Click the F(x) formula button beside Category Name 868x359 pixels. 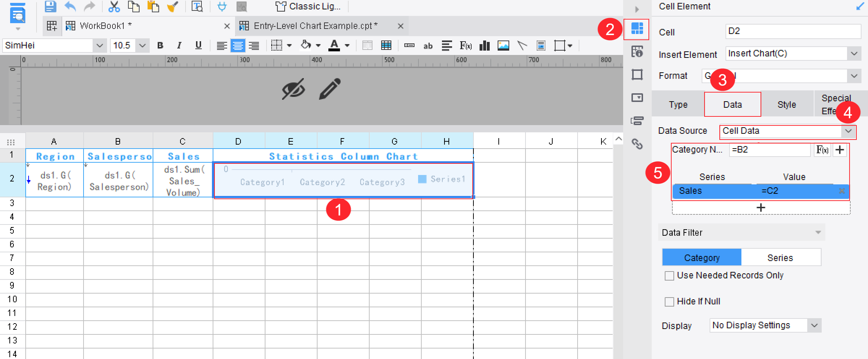click(822, 150)
